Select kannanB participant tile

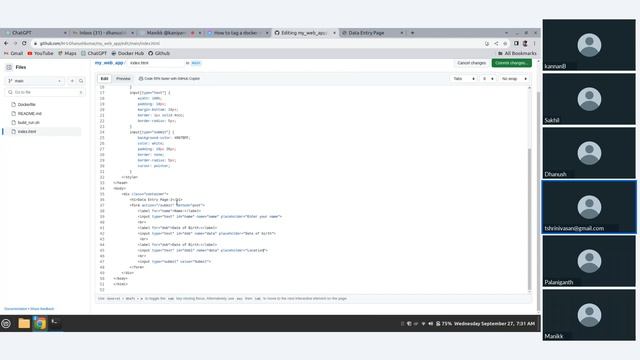pyautogui.click(x=589, y=45)
